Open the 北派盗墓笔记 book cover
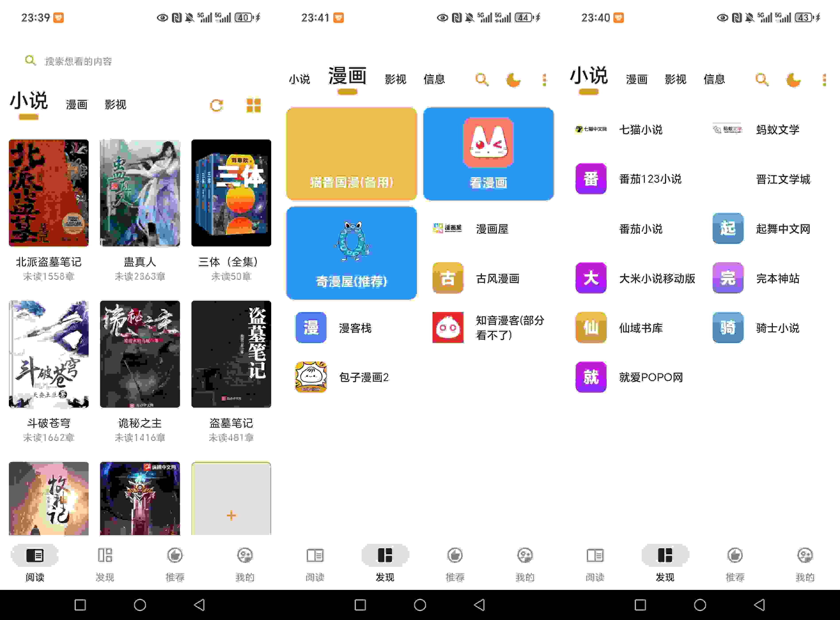840x620 pixels. pos(49,193)
